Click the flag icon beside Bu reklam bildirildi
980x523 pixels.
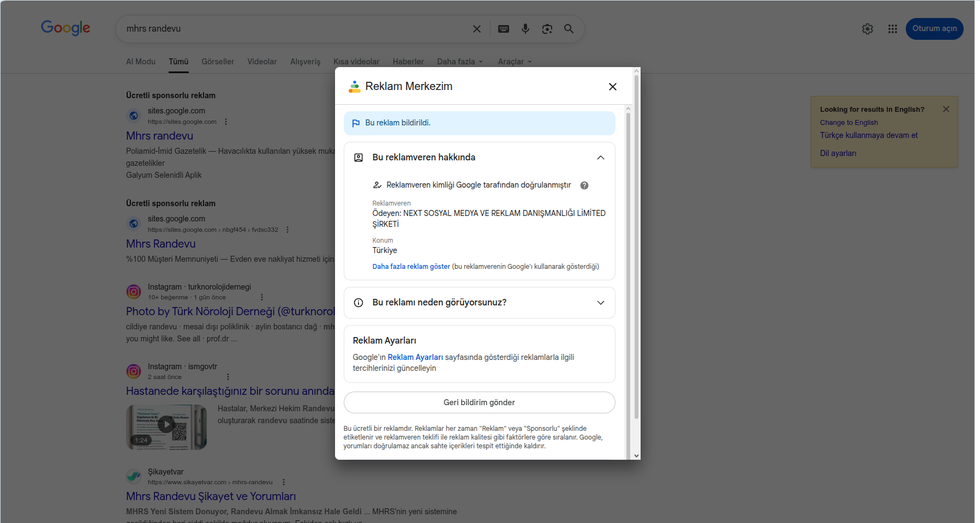[x=356, y=123]
